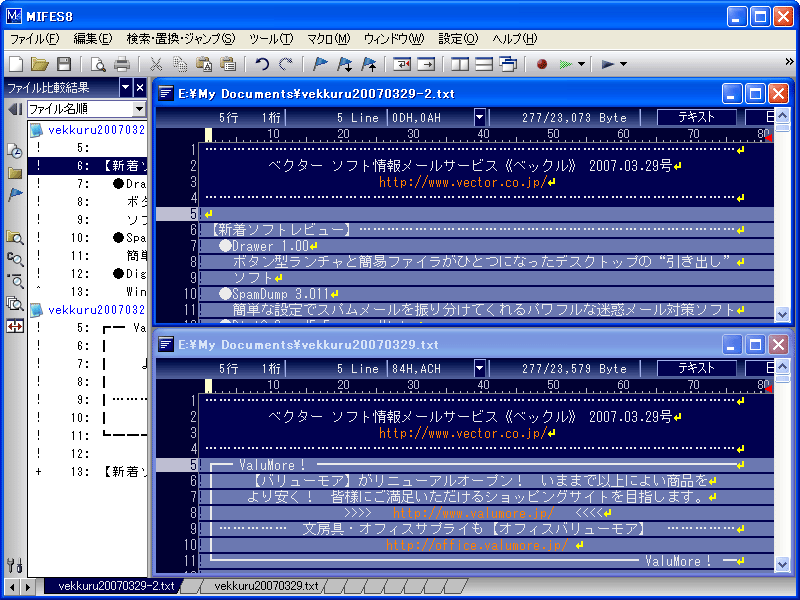Click the wrap-back arrow toolbar icon

coord(402,64)
